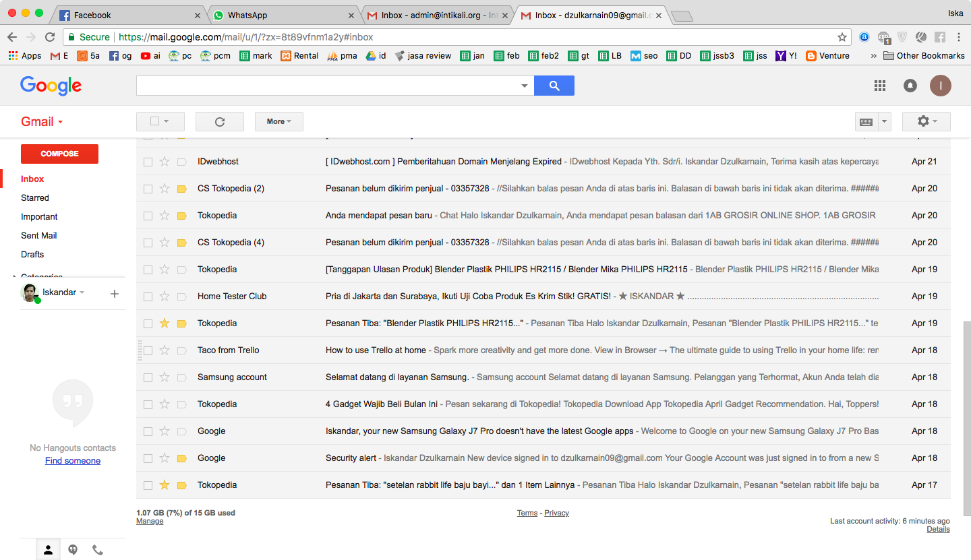The width and height of the screenshot is (971, 560).
Task: Tick checkbox for Home Tester Club email
Action: point(148,297)
